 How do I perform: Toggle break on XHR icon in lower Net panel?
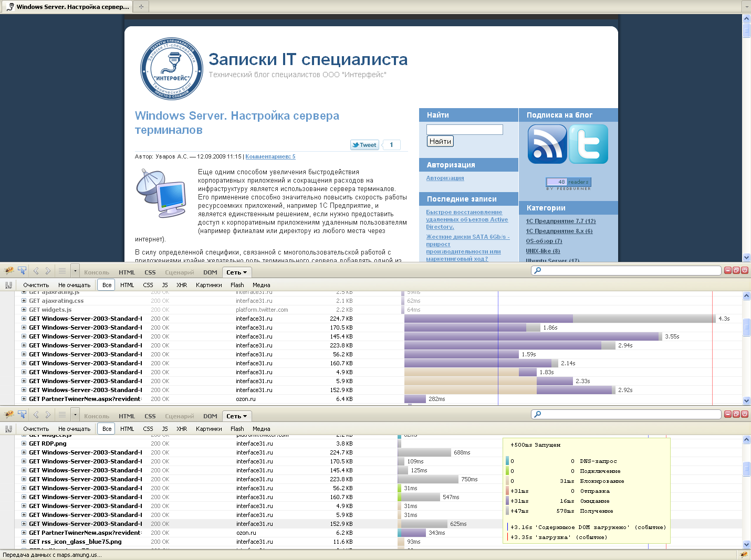pyautogui.click(x=8, y=429)
